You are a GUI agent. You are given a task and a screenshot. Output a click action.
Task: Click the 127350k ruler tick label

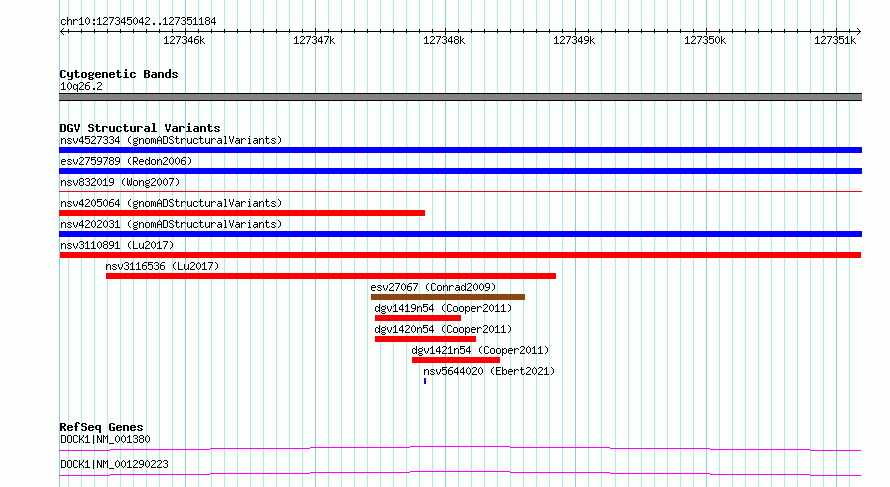704,40
